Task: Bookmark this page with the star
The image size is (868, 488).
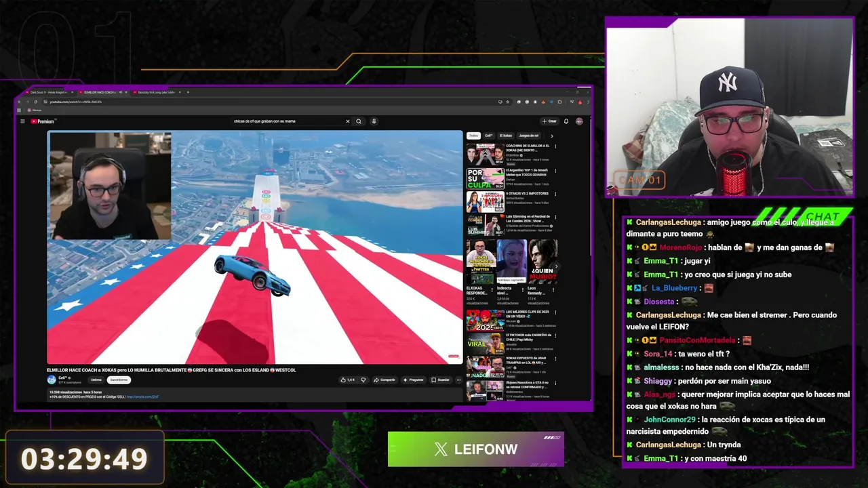Action: point(507,102)
